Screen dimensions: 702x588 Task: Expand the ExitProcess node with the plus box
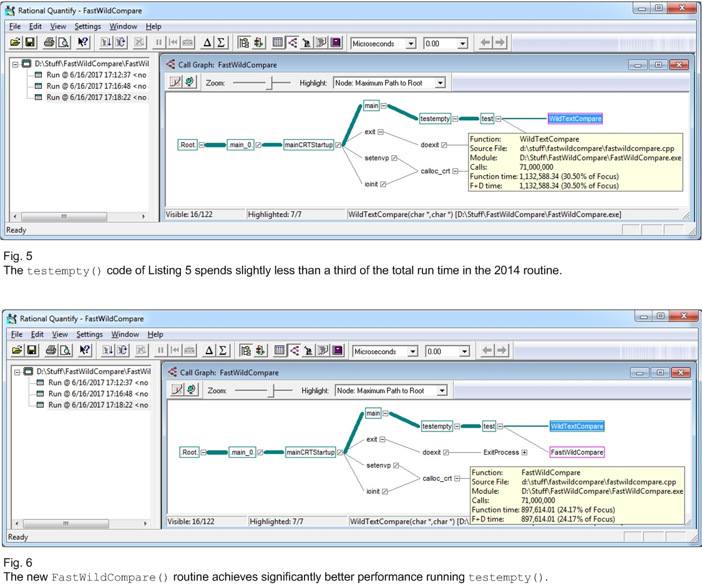[x=525, y=453]
